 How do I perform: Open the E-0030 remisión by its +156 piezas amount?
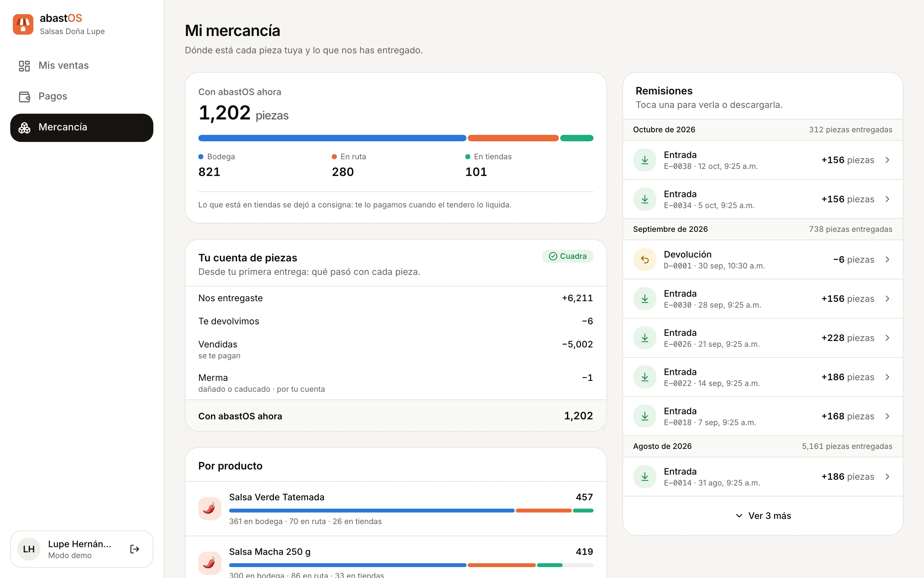(x=848, y=299)
